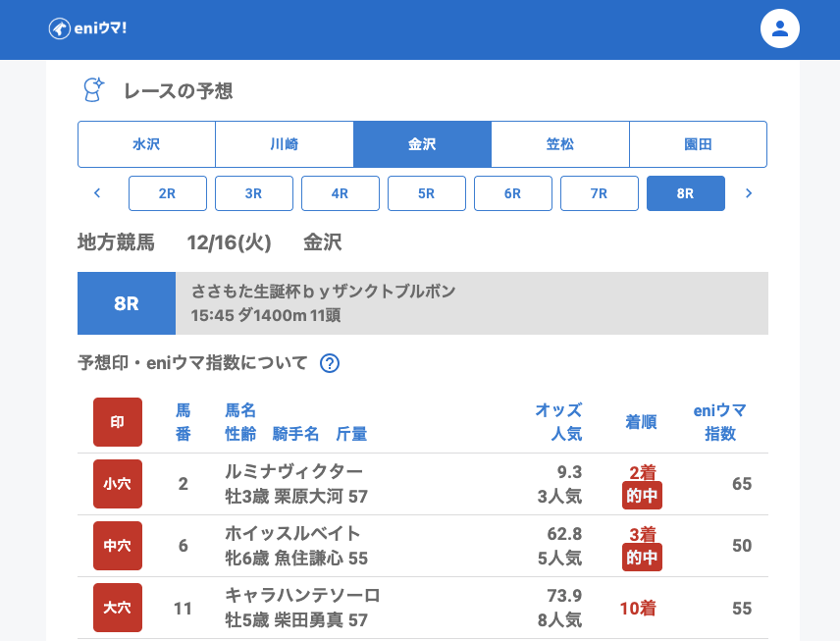Open the user profile account icon

point(780,28)
